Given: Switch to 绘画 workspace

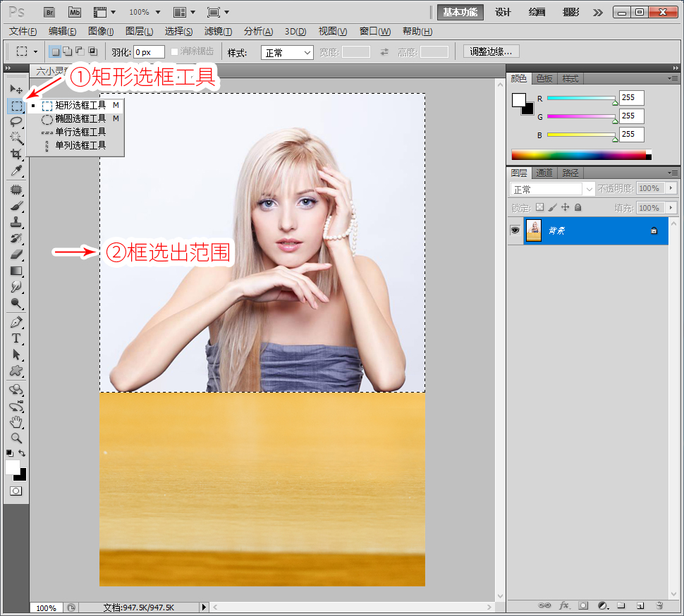Looking at the screenshot, I should click(x=537, y=12).
